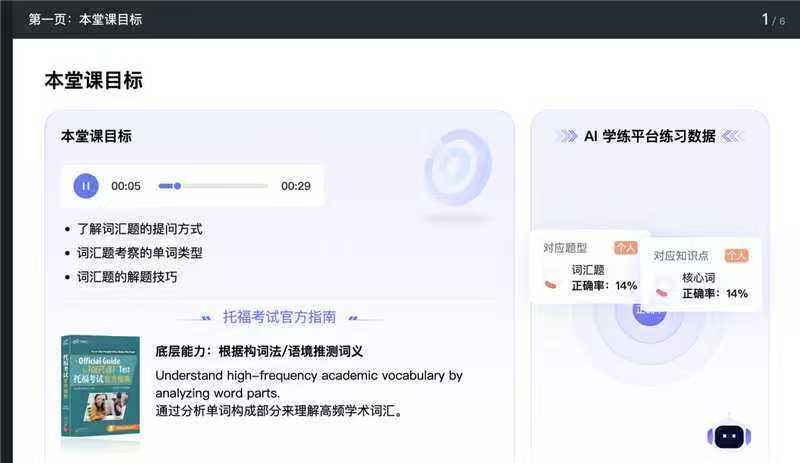Select the 个人 tag on 对应知识点 card
Screen dimensions: 800x463
pos(736,255)
